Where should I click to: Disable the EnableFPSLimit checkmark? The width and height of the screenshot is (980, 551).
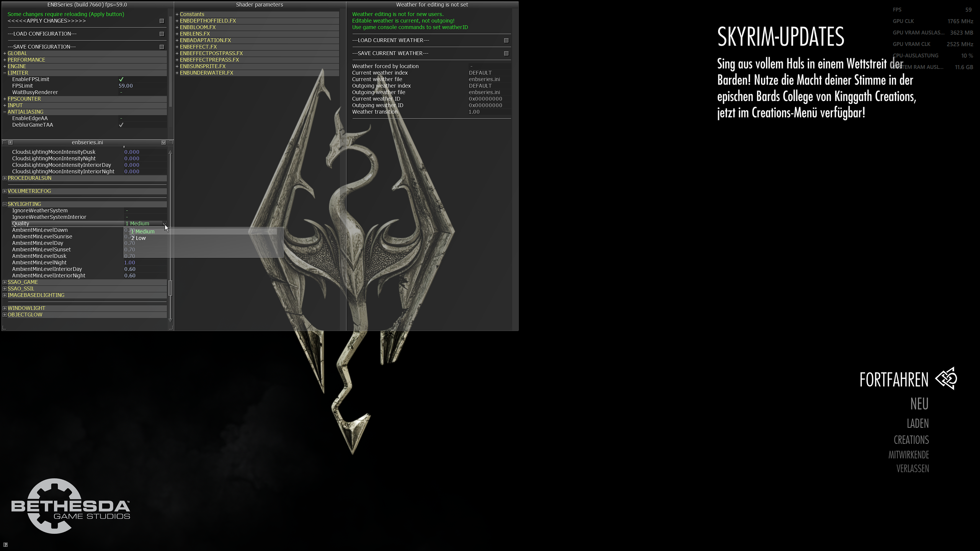pyautogui.click(x=121, y=80)
